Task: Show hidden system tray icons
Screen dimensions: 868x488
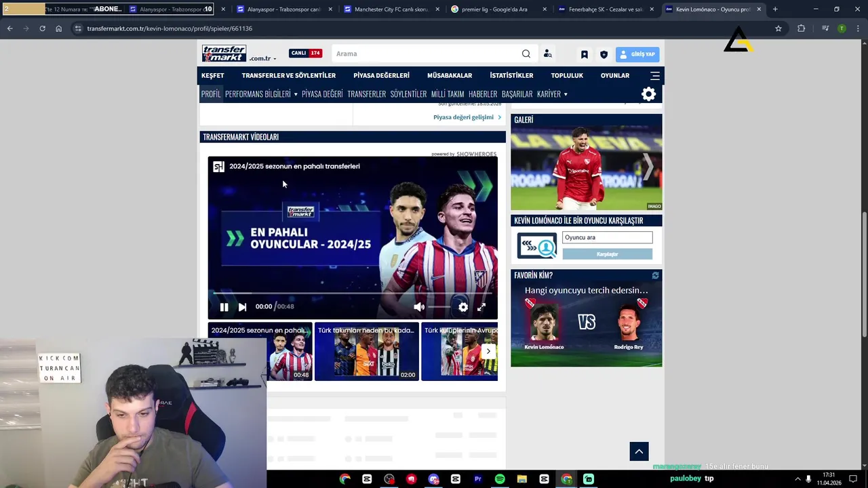Action: pos(797,479)
